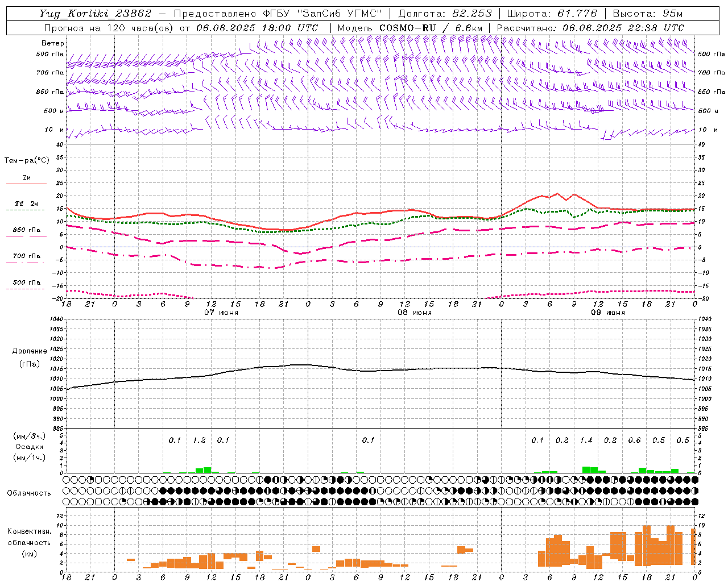Click the 'Облачность' cloud cover label
Screen dimensions: 728x582
pyautogui.click(x=29, y=493)
